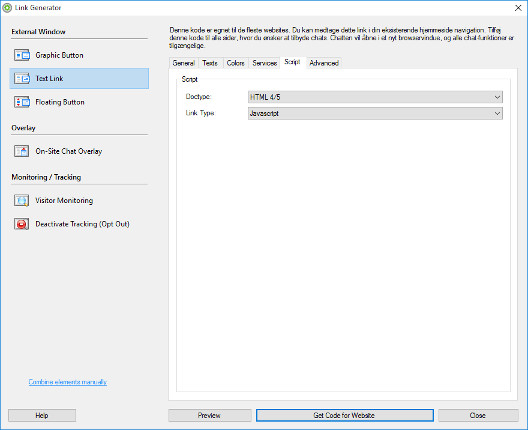Select the Visitor Monitoring icon
The image size is (528, 430).
22,200
